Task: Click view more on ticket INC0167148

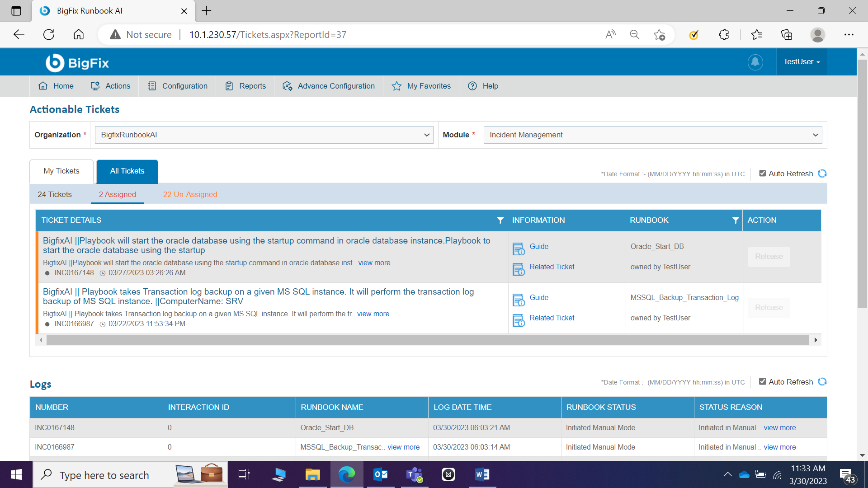Action: [374, 263]
